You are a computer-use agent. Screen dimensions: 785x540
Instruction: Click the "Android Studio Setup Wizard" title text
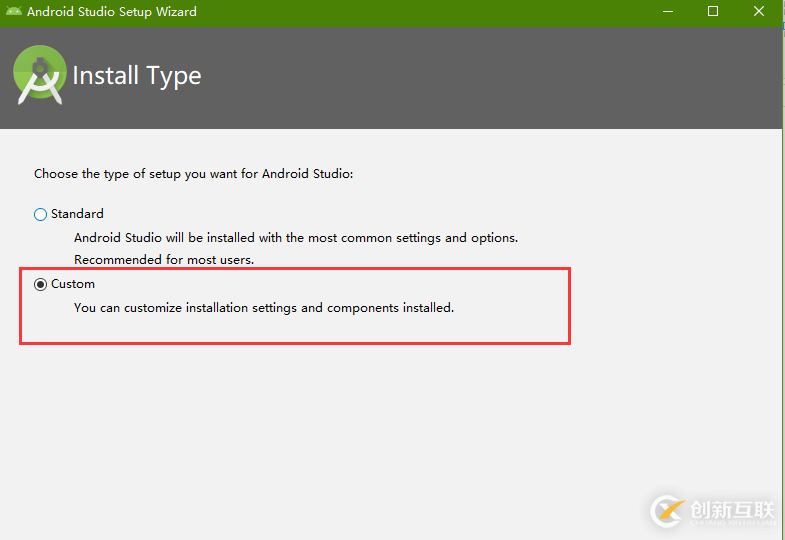point(112,12)
